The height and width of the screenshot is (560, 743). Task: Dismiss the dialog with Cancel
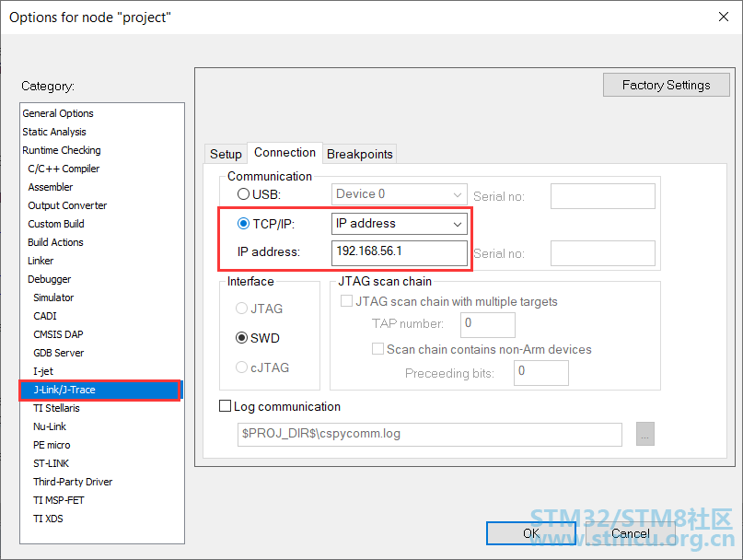pos(631,533)
